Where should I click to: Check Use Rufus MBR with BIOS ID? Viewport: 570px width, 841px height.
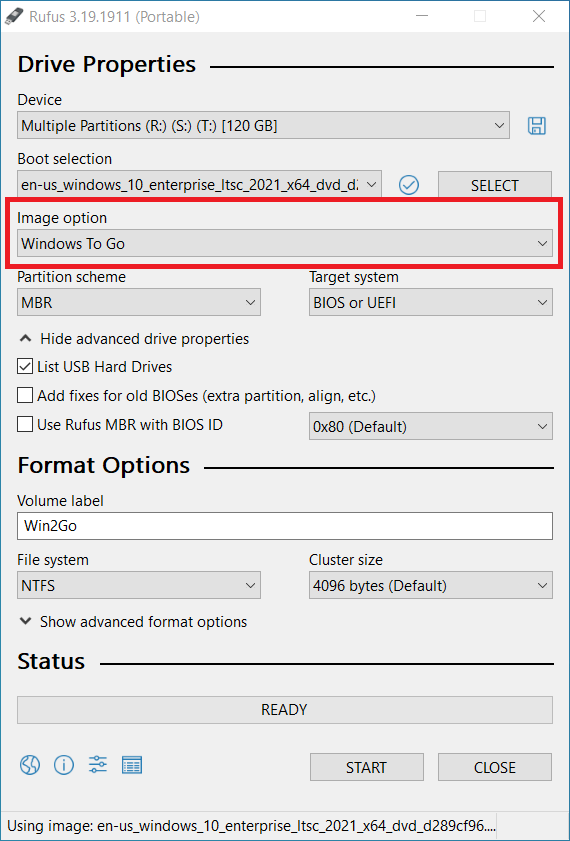pyautogui.click(x=25, y=425)
